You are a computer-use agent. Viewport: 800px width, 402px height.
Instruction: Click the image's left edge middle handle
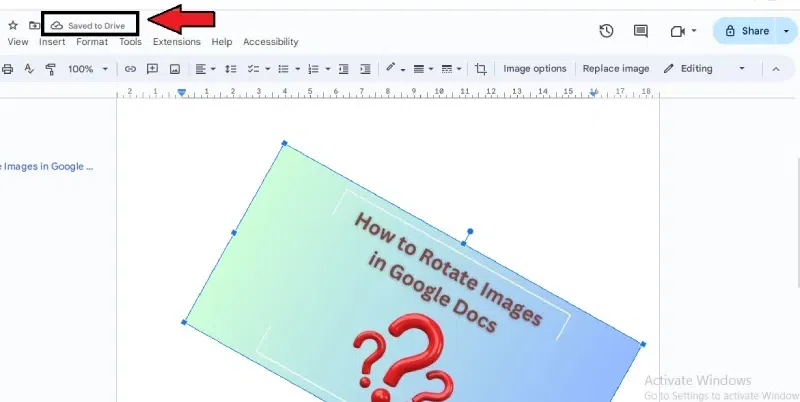click(234, 233)
